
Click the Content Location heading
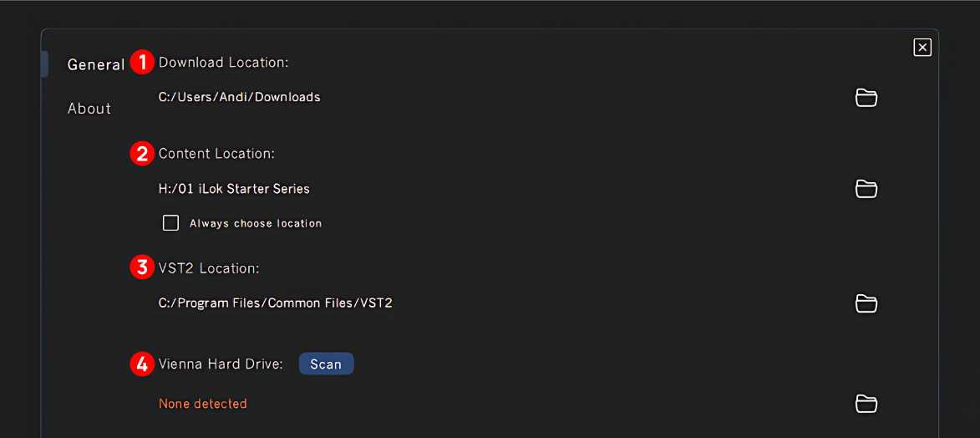[216, 154]
